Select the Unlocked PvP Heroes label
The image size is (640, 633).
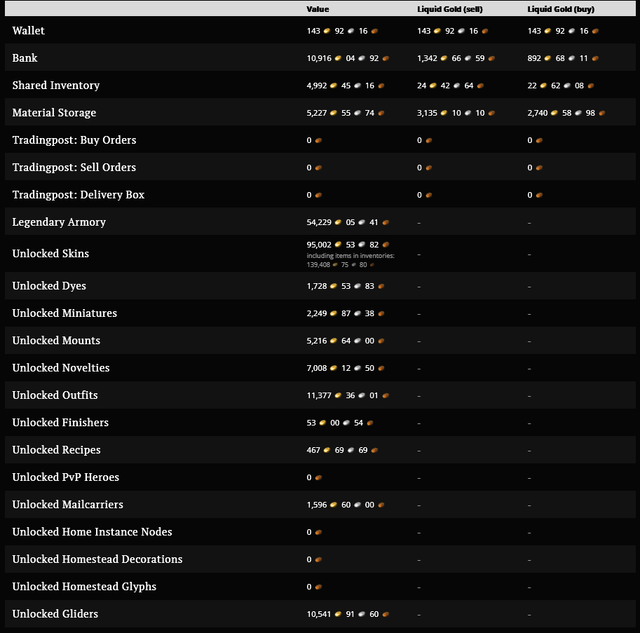point(66,477)
